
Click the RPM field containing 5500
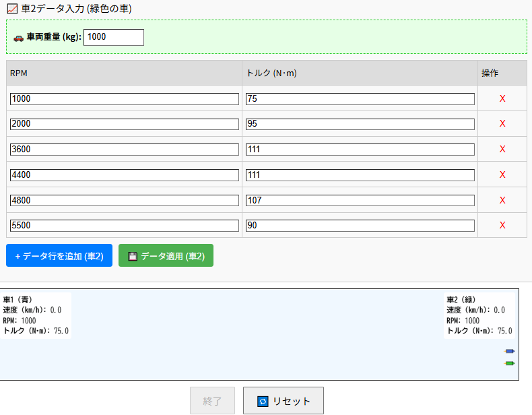(125, 225)
